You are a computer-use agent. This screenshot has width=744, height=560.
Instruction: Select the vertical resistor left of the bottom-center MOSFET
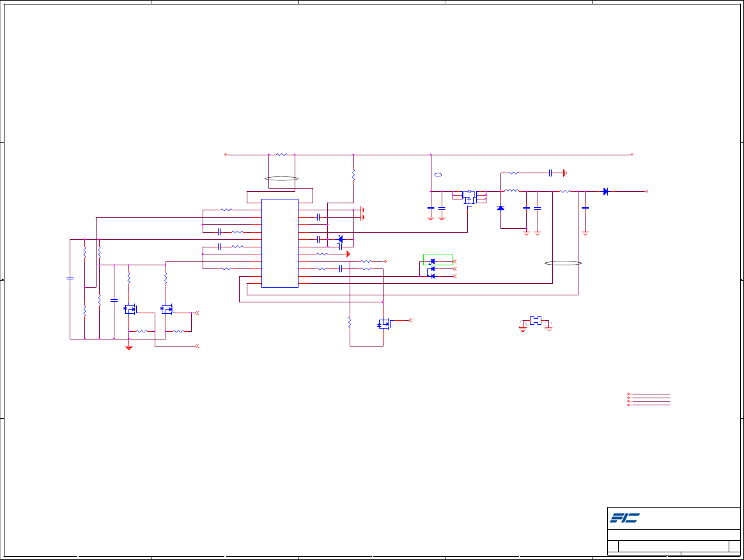tap(350, 322)
